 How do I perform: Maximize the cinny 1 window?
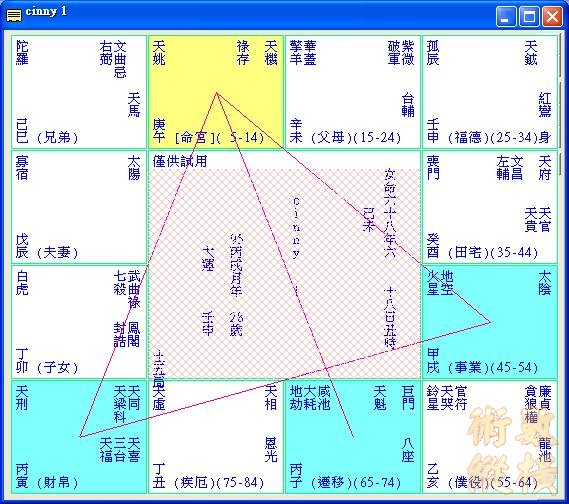pyautogui.click(x=529, y=17)
